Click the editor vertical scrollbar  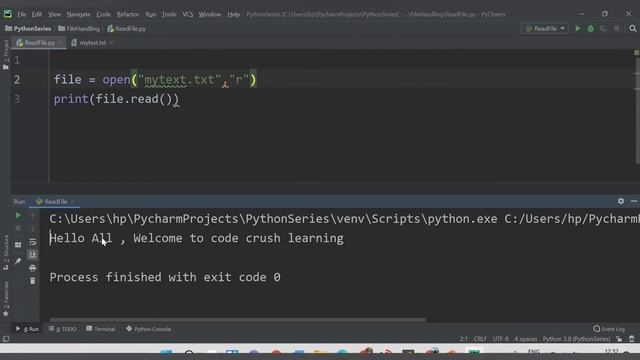(637, 110)
